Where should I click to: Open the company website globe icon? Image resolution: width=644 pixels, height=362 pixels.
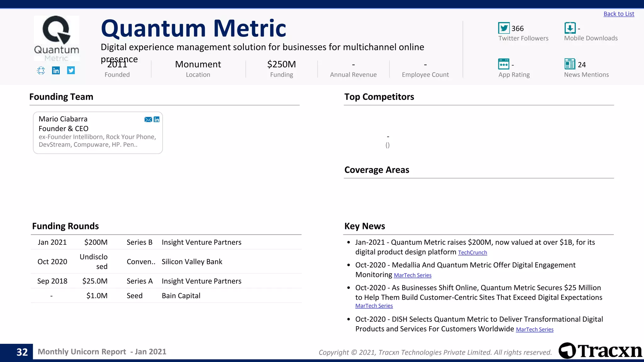tap(41, 70)
